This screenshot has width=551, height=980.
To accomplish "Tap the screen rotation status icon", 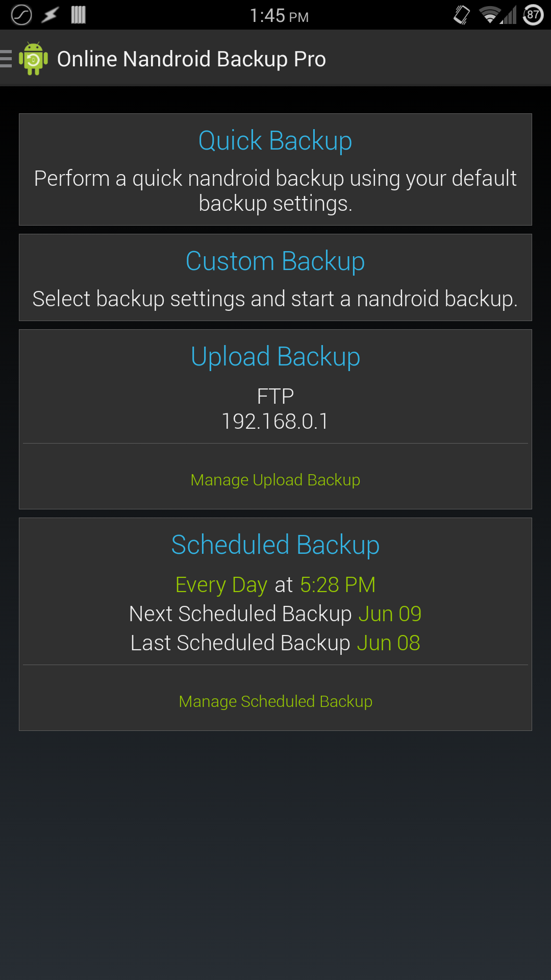I will coord(461,15).
